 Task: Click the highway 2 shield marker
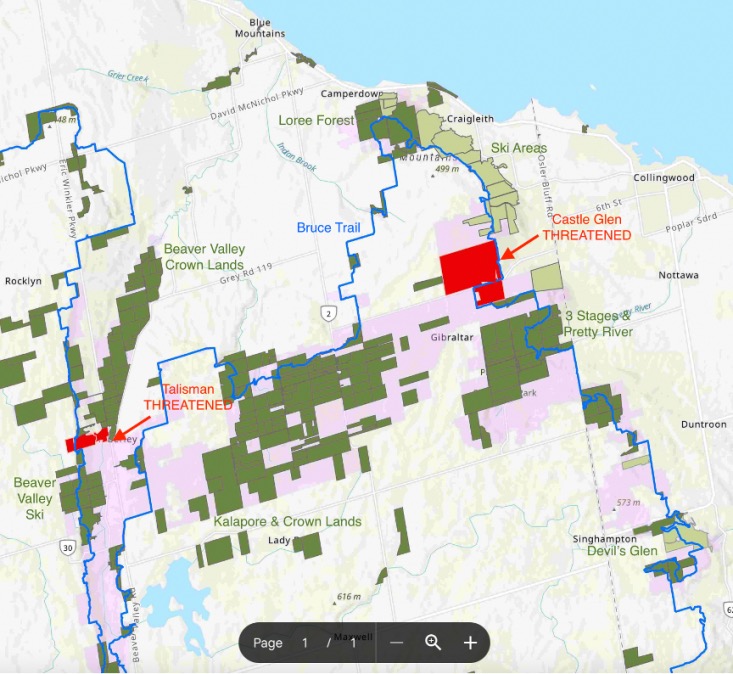click(329, 313)
